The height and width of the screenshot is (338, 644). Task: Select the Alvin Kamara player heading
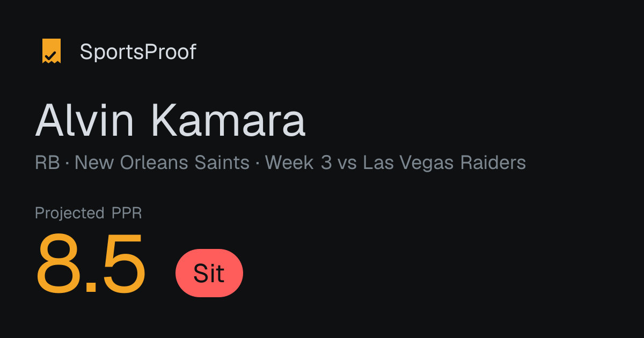(170, 120)
